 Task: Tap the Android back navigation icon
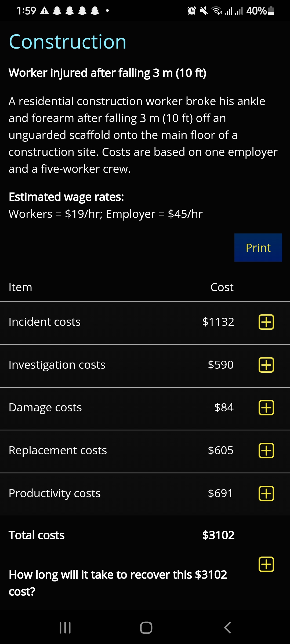[227, 628]
